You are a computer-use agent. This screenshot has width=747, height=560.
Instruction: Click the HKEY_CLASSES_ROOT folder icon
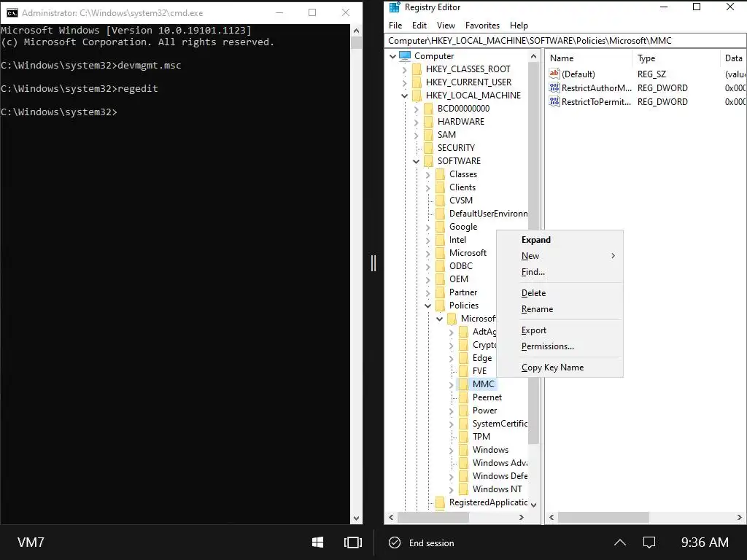(417, 69)
